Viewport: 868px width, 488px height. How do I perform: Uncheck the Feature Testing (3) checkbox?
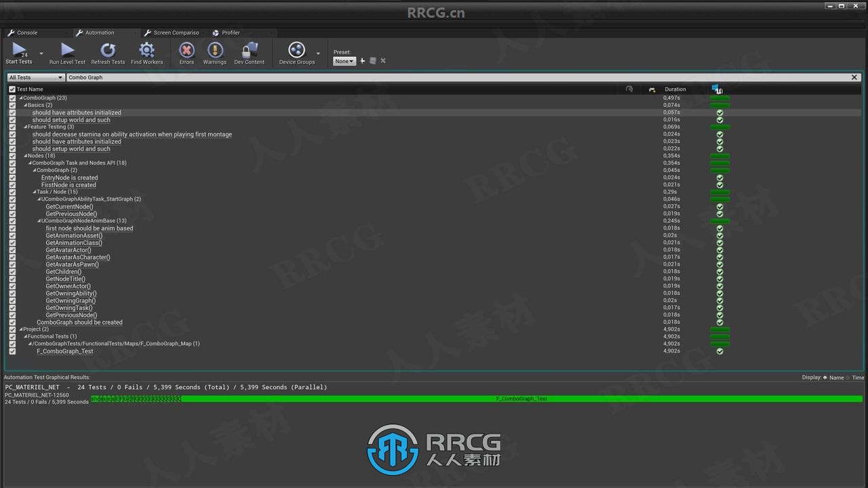pyautogui.click(x=12, y=127)
